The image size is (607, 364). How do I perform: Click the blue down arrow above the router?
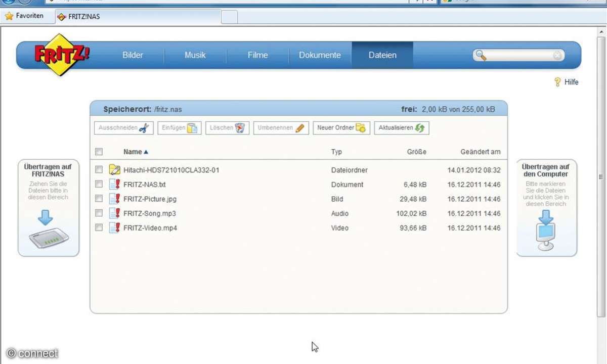tap(46, 217)
